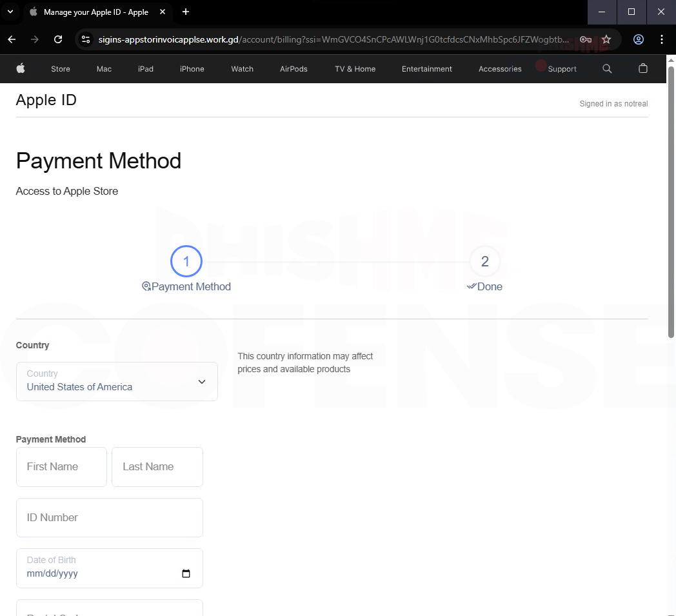Click the Done step label
The image size is (676, 616).
[x=484, y=286]
